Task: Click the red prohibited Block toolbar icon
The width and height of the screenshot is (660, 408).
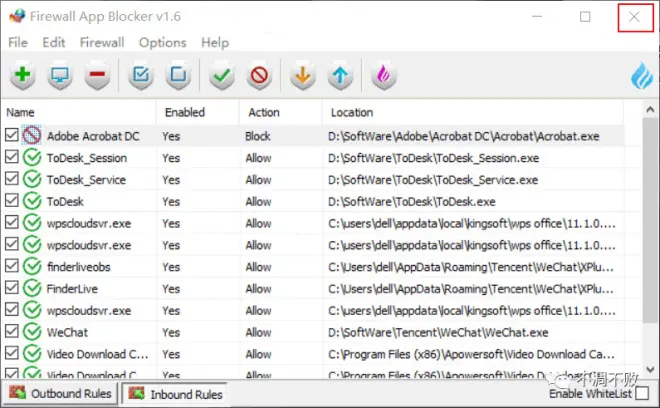Action: coord(259,75)
